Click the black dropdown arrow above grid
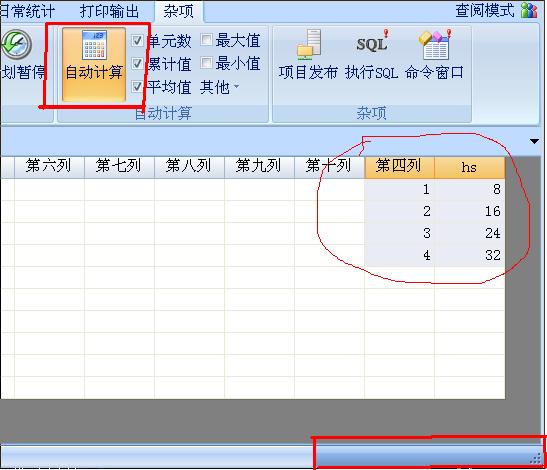 [534, 141]
